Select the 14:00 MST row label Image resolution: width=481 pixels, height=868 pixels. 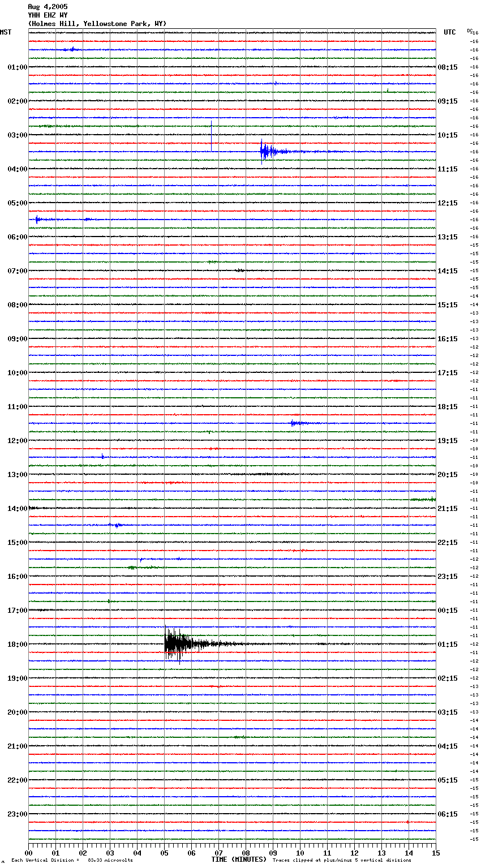click(18, 509)
